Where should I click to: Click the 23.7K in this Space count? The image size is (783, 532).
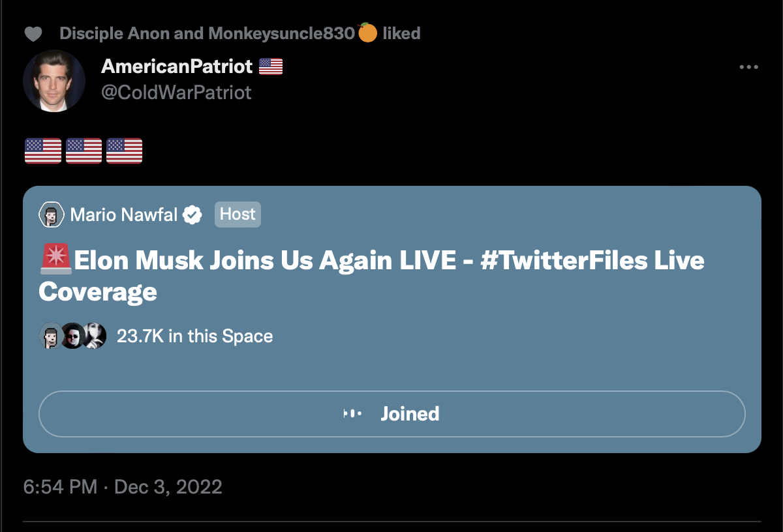coord(194,336)
